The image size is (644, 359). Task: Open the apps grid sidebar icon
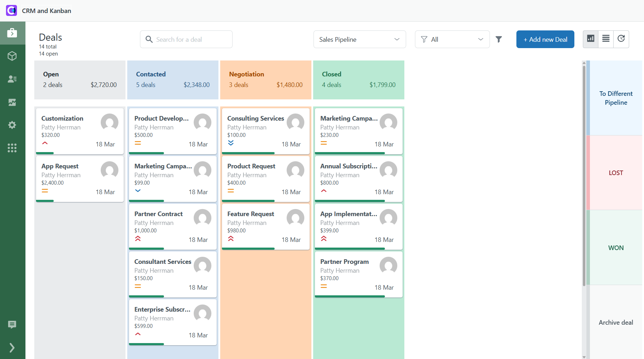coord(12,148)
